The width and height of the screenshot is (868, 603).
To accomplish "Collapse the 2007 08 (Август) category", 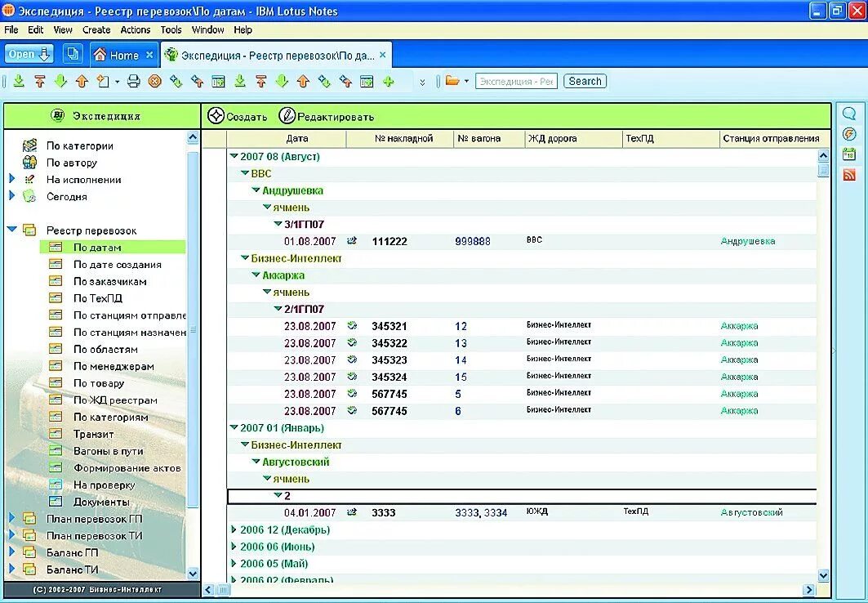I will point(234,157).
